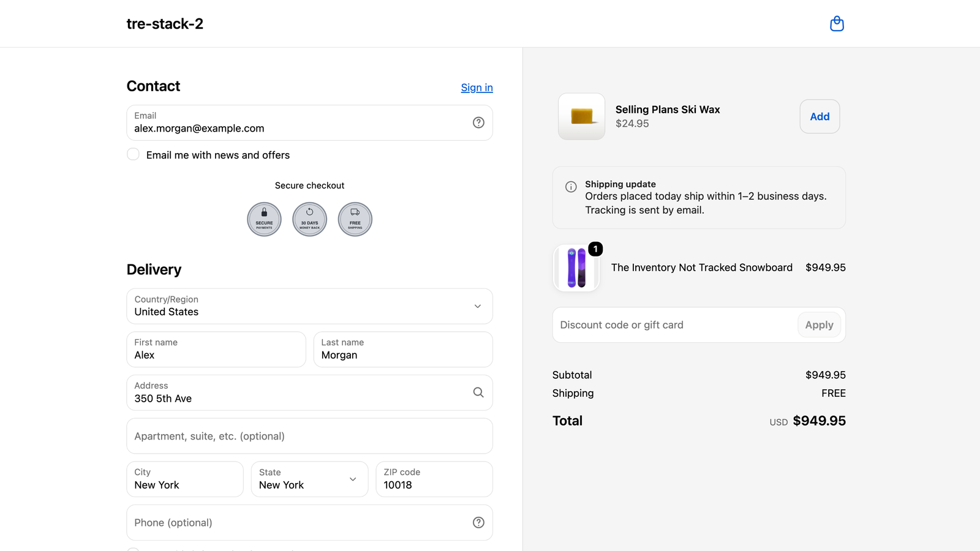Click the Secure Payments lock badge

click(x=264, y=219)
